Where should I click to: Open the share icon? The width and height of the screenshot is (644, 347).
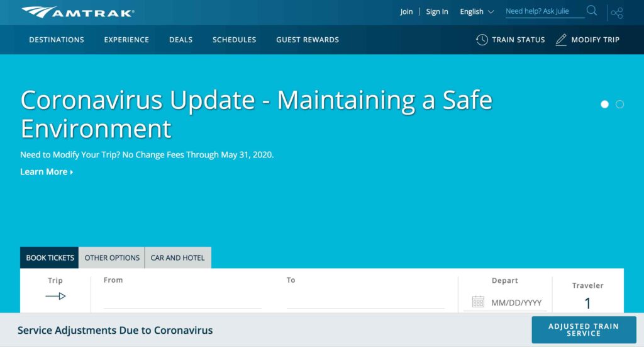[x=617, y=13]
